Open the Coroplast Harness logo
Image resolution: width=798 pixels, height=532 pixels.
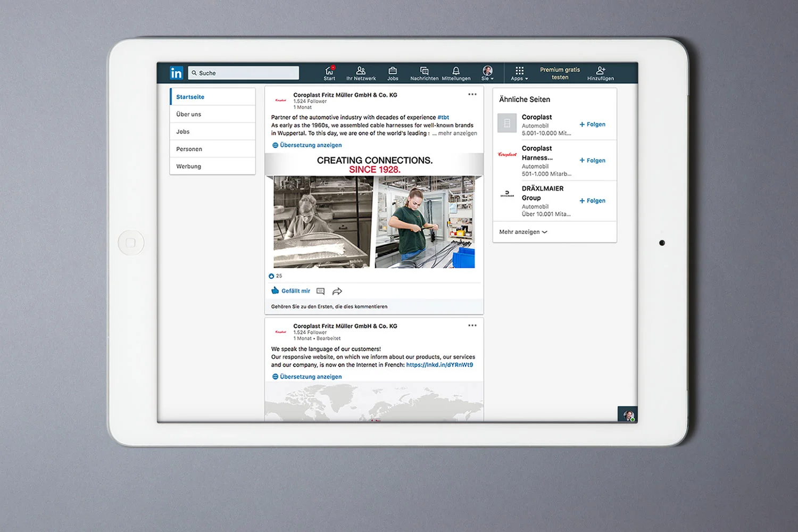[507, 154]
